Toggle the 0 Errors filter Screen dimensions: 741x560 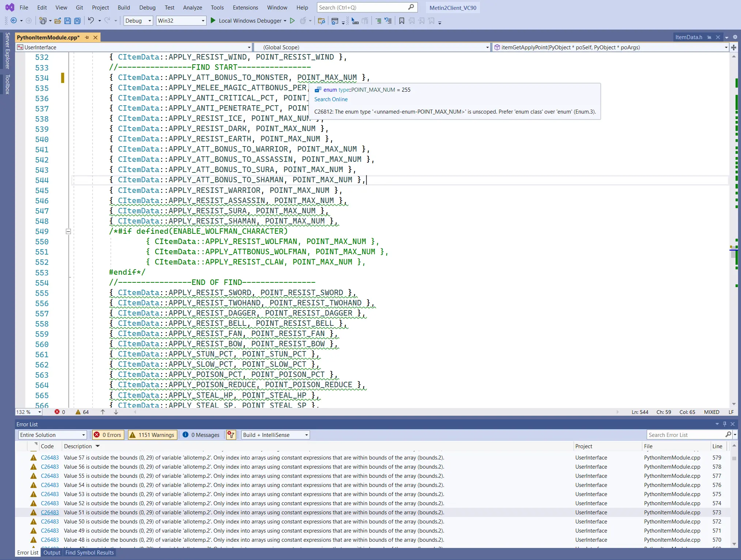click(x=107, y=435)
